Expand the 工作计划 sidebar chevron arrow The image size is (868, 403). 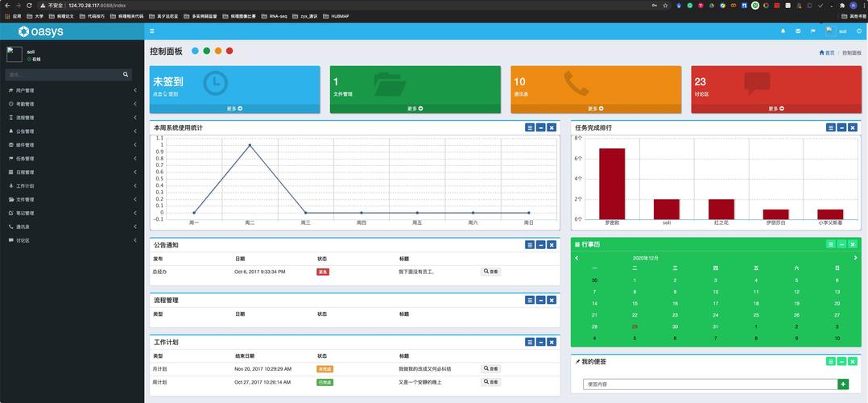[x=135, y=185]
